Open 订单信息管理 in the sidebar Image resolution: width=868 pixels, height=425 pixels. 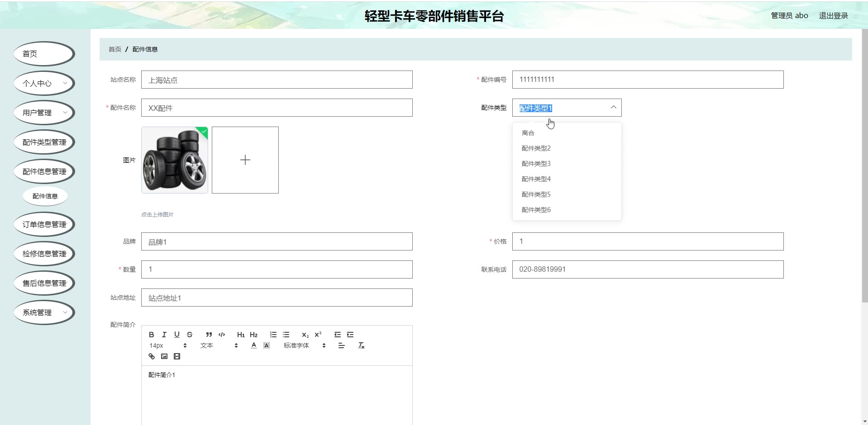(44, 224)
